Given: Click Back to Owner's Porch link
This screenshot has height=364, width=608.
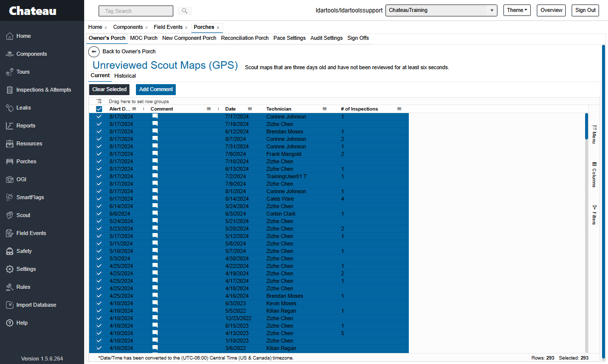Looking at the screenshot, I should [129, 51].
